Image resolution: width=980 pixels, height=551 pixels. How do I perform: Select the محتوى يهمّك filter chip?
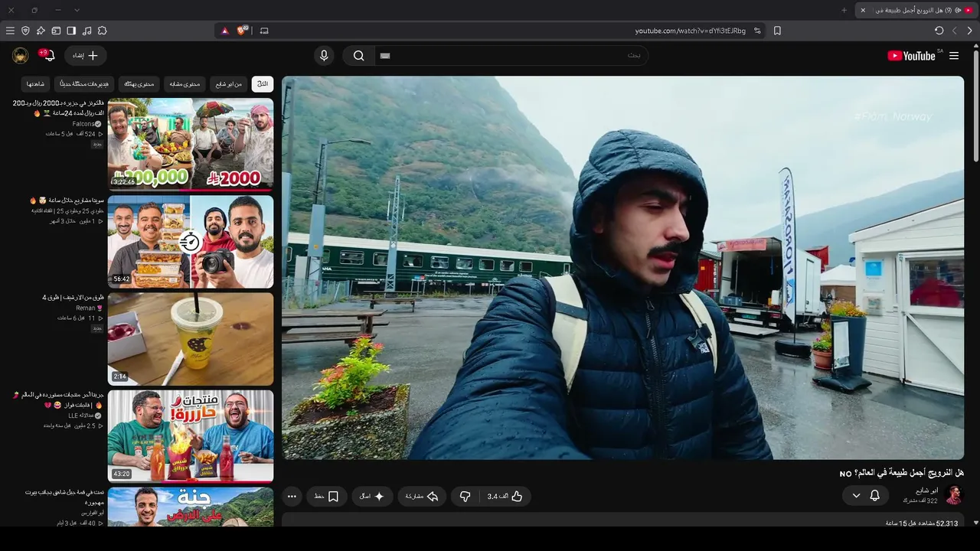(139, 83)
